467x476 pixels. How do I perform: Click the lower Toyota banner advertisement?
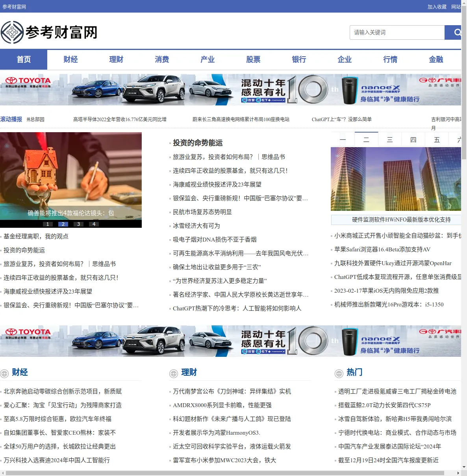pos(230,341)
